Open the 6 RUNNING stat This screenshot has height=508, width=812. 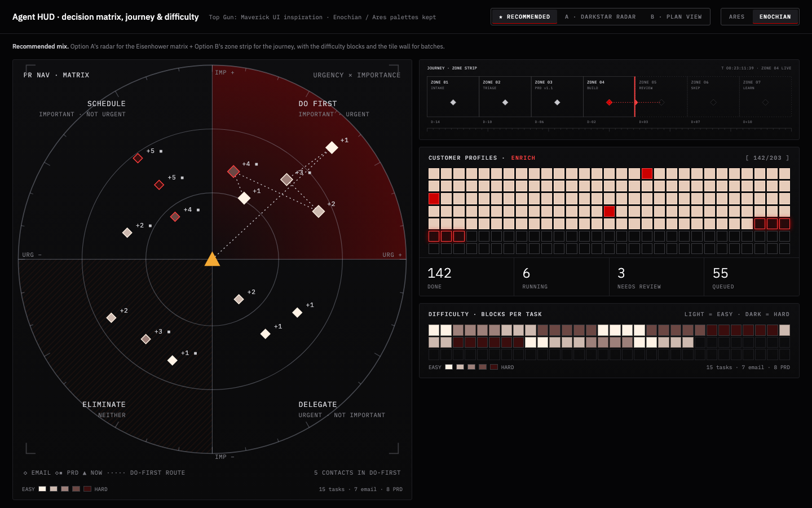click(x=562, y=277)
